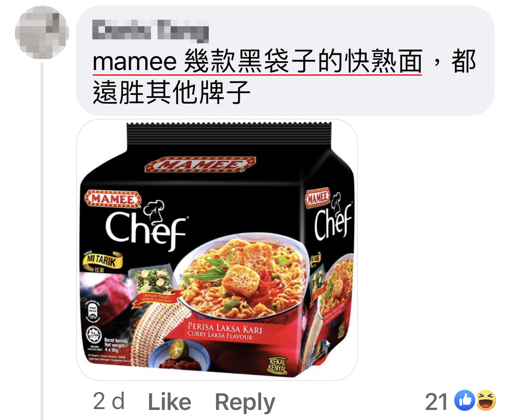This screenshot has height=420, width=512.
Task: Like this comment
Action: point(169,402)
